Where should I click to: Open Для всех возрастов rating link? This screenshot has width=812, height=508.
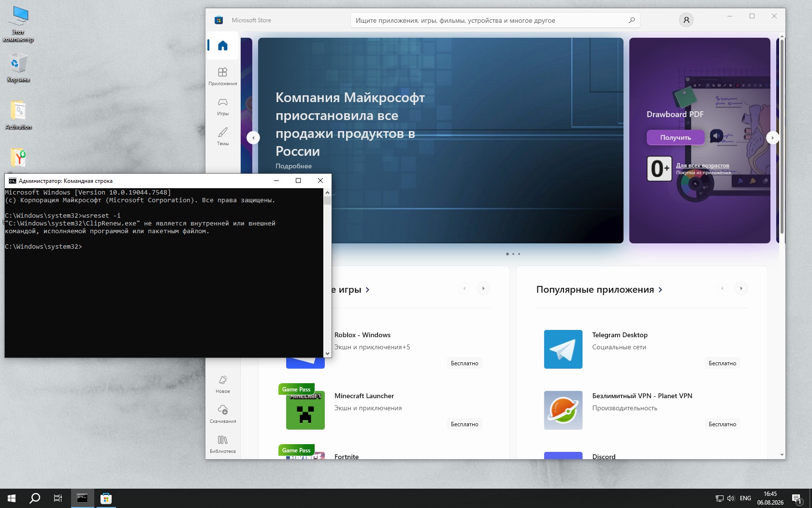(703, 165)
